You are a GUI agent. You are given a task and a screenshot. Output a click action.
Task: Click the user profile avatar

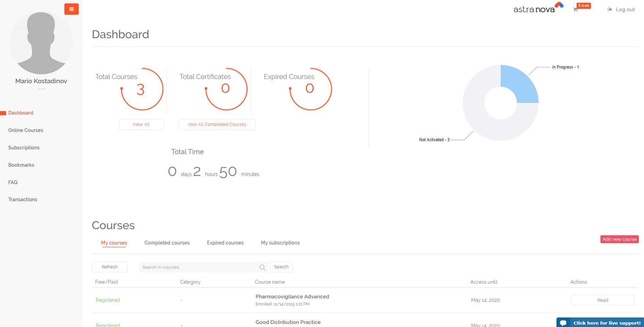(x=41, y=43)
